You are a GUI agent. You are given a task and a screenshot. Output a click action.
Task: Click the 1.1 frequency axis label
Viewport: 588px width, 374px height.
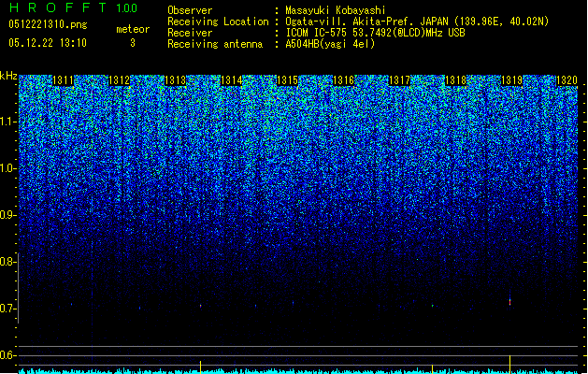[x=8, y=122]
